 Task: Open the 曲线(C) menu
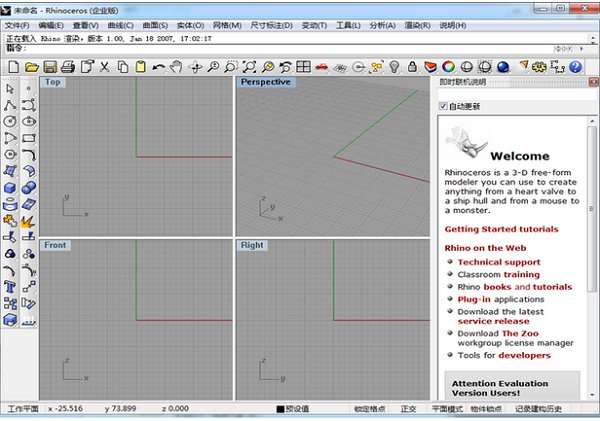click(121, 26)
